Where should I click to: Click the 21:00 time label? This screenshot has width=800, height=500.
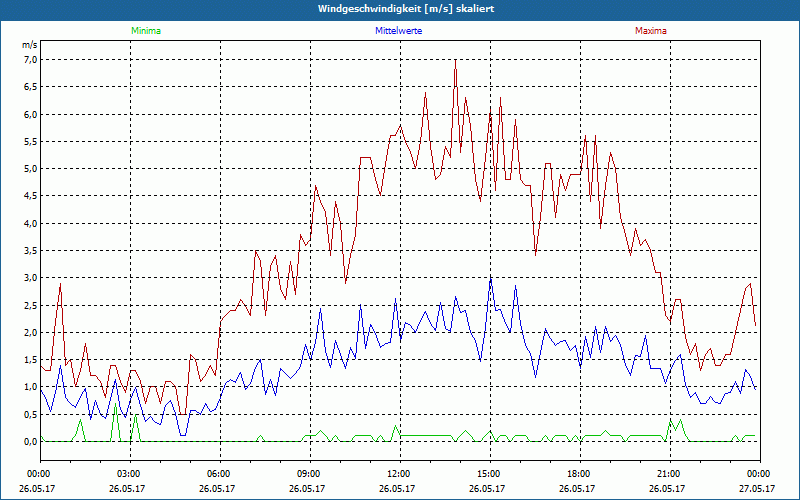click(670, 474)
